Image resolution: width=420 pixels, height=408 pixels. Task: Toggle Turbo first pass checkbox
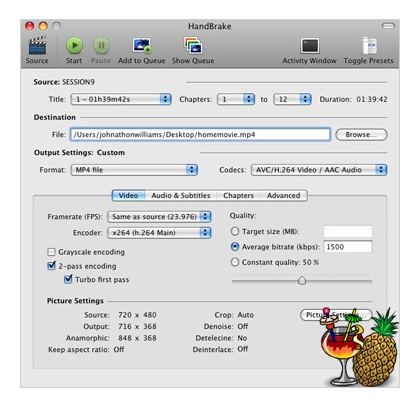point(68,279)
